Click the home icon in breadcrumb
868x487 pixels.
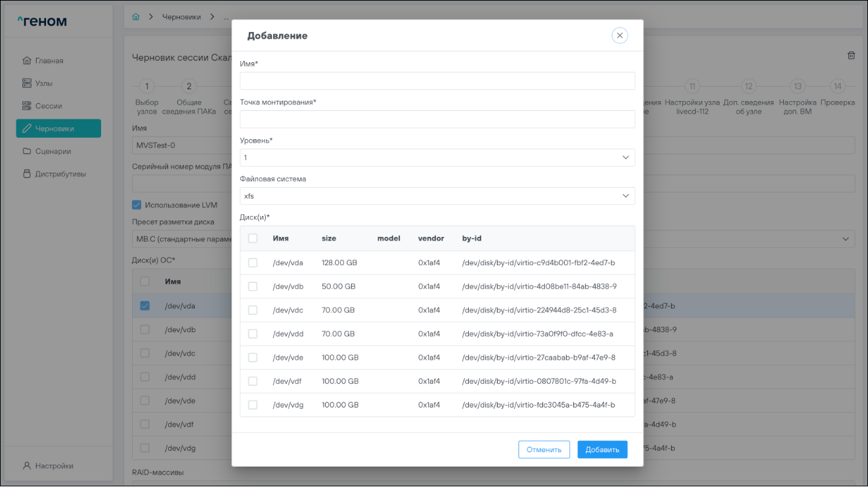tap(136, 16)
